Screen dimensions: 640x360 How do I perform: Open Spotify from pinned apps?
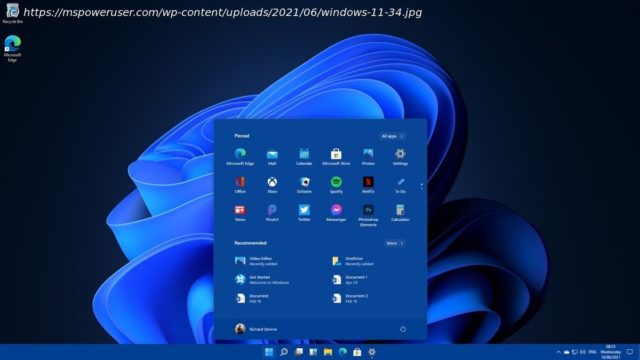tap(336, 184)
